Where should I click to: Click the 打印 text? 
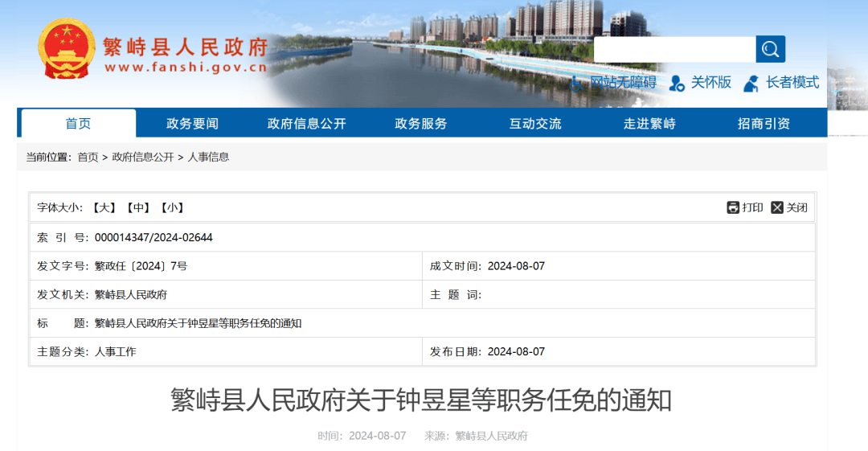[x=752, y=207]
